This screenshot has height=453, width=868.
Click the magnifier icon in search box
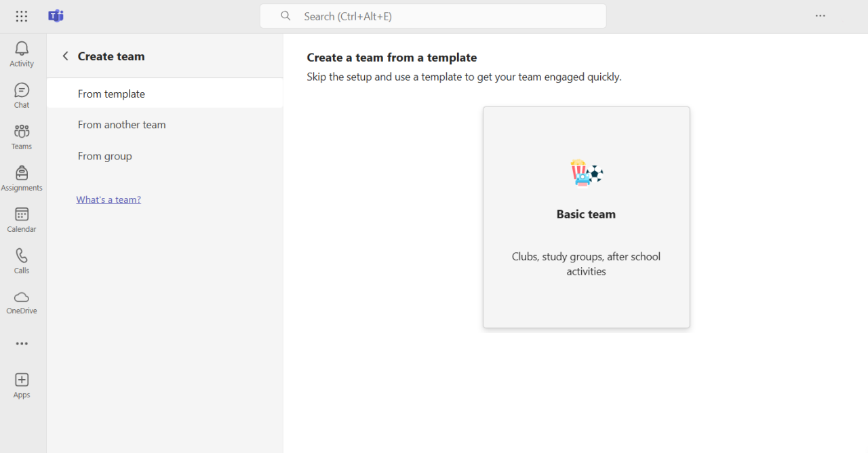pos(286,16)
